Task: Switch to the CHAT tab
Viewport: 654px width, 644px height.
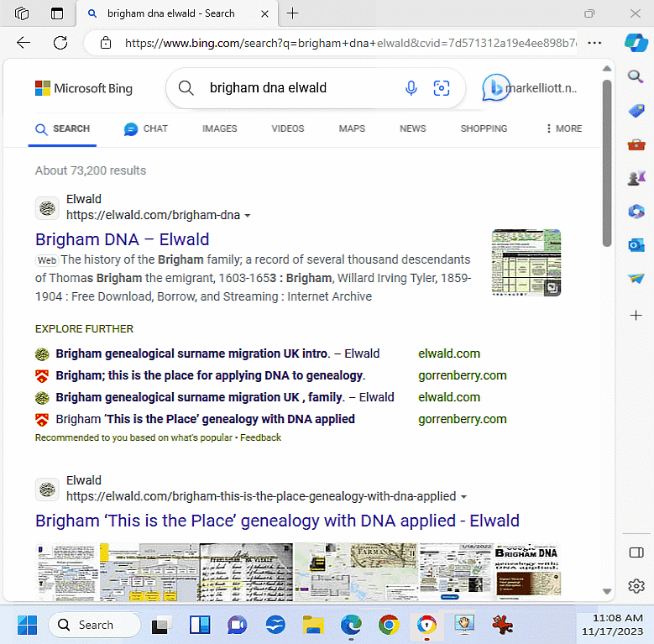Action: (145, 128)
